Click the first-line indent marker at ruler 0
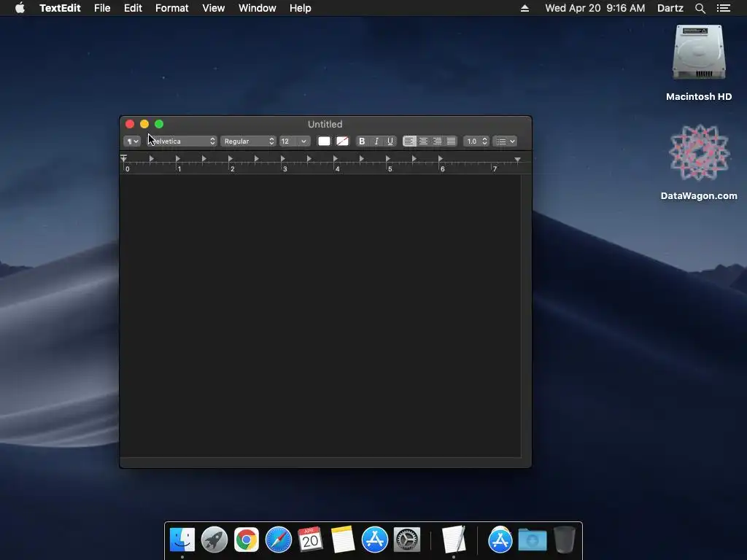The width and height of the screenshot is (747, 560). (124, 157)
